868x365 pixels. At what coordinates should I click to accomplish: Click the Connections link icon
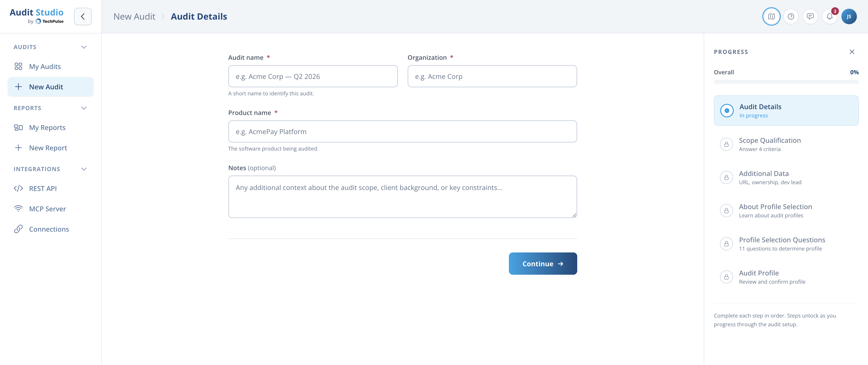tap(18, 229)
